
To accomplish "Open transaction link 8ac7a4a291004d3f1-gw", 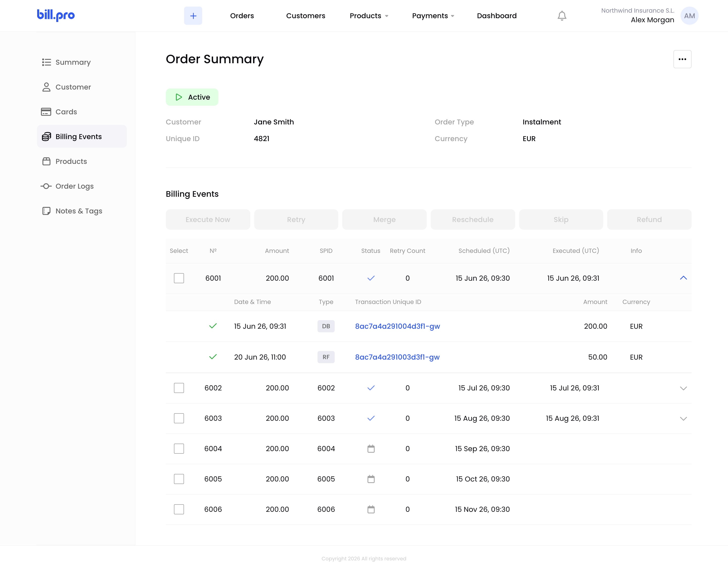I will 397,326.
